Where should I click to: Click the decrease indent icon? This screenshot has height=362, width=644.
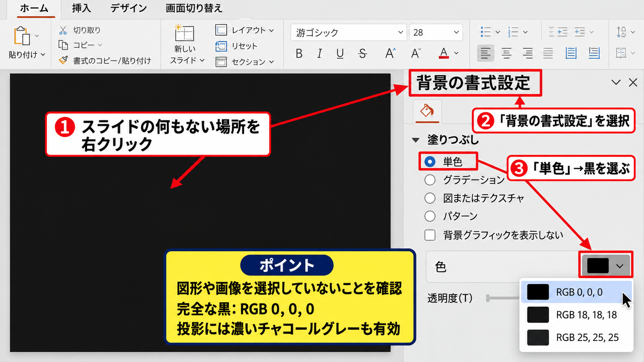(558, 32)
